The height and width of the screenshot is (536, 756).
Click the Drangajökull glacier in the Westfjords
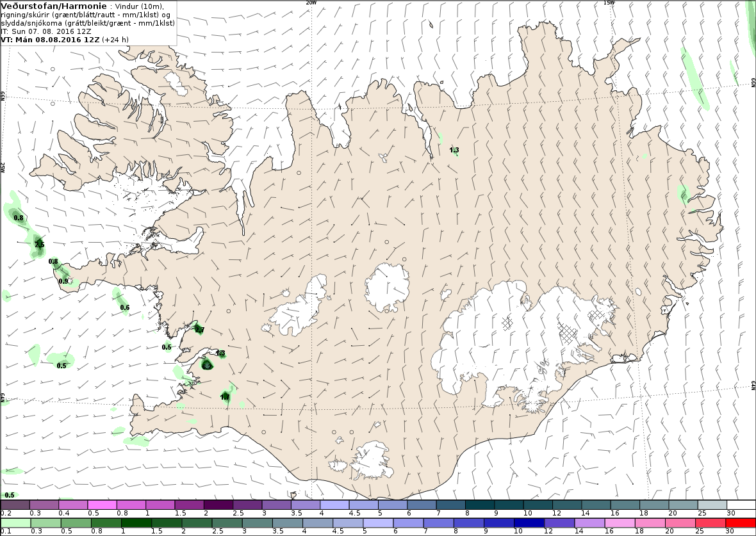point(176,84)
